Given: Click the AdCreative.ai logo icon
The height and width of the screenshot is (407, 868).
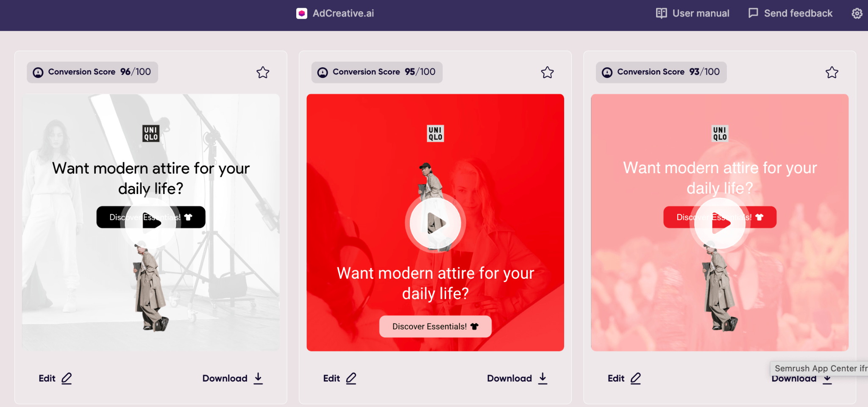Looking at the screenshot, I should pyautogui.click(x=302, y=14).
